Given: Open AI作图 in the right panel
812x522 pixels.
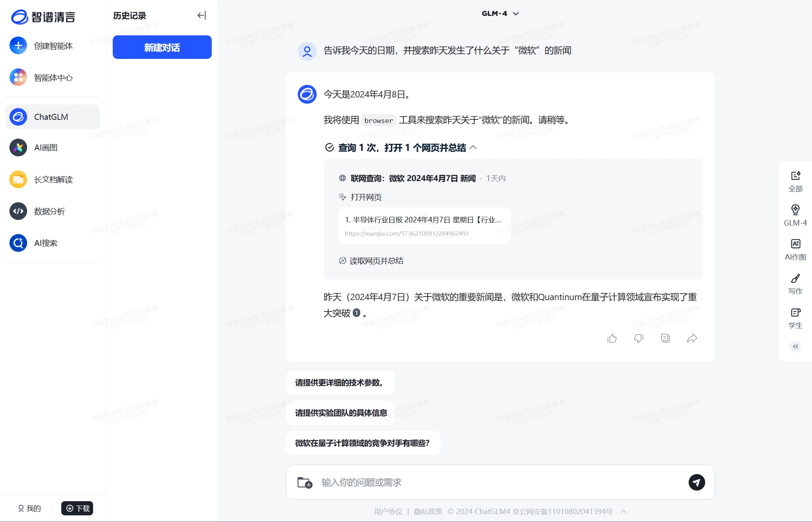Looking at the screenshot, I should (x=796, y=249).
